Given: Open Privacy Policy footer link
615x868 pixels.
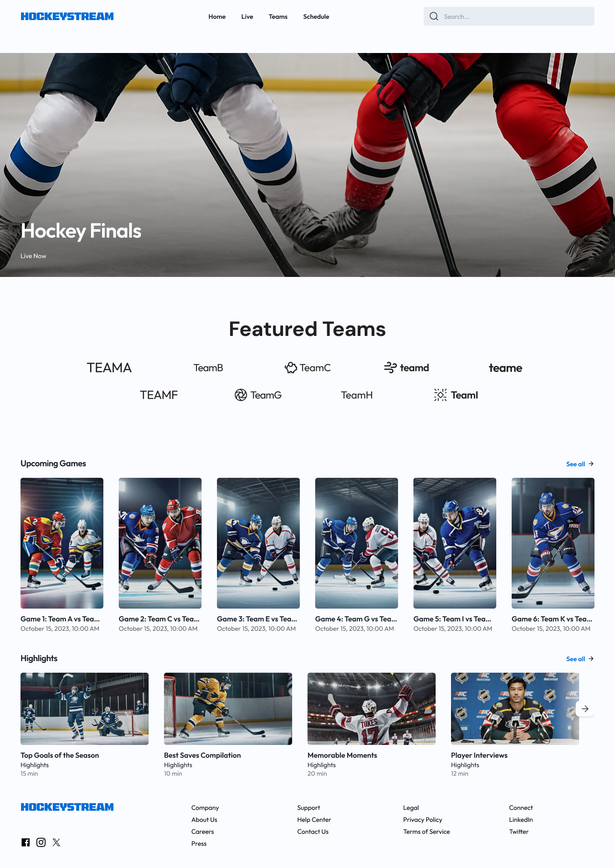Looking at the screenshot, I should tap(422, 820).
